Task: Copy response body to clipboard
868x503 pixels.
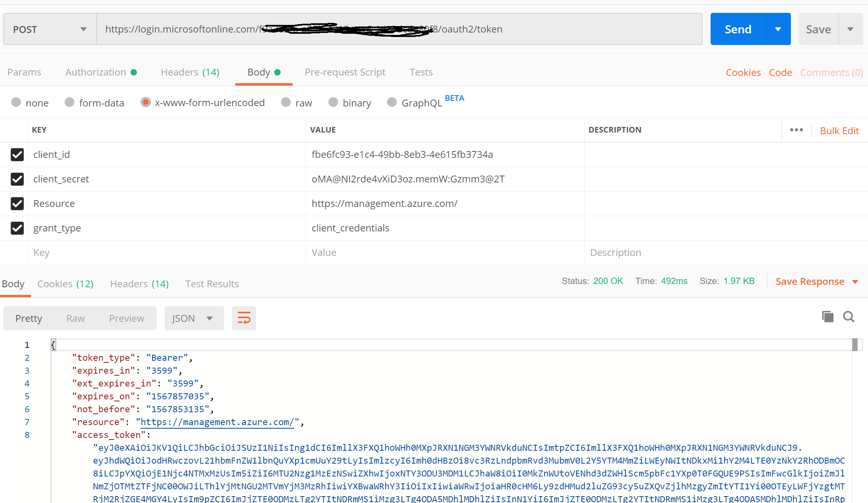Action: 827,317
